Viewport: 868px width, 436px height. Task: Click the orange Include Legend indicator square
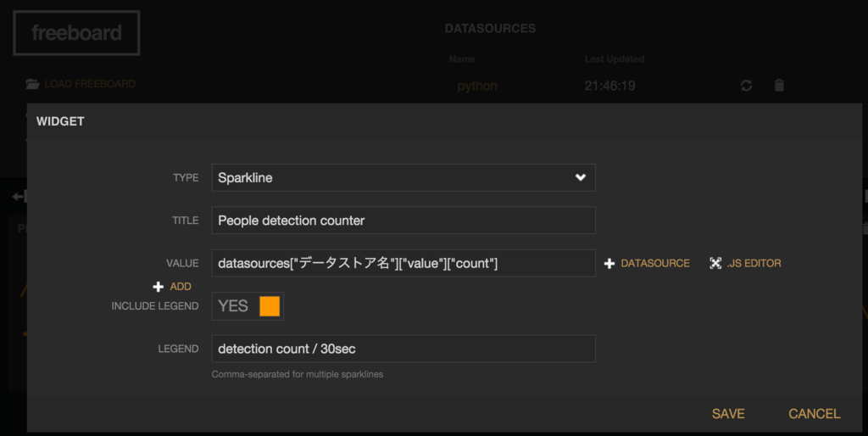(270, 306)
